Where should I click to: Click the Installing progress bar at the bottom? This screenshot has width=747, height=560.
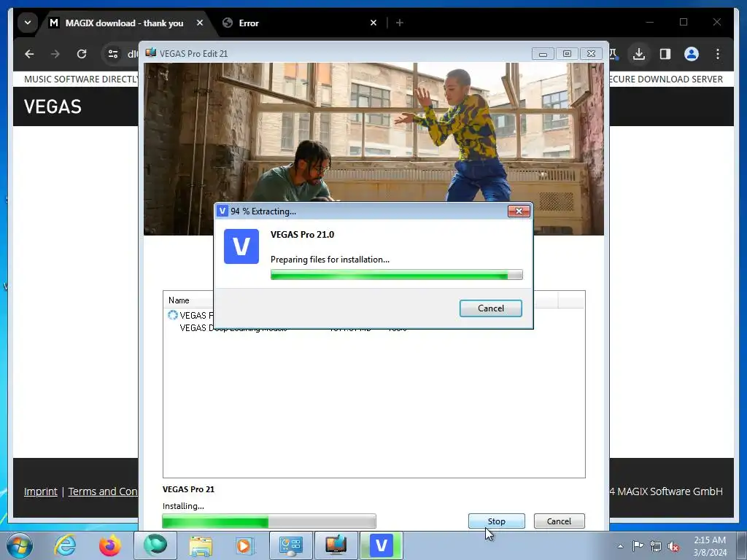point(269,521)
